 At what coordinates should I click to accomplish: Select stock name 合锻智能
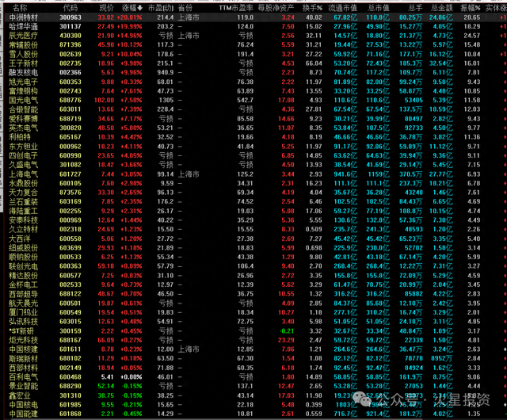(23, 109)
